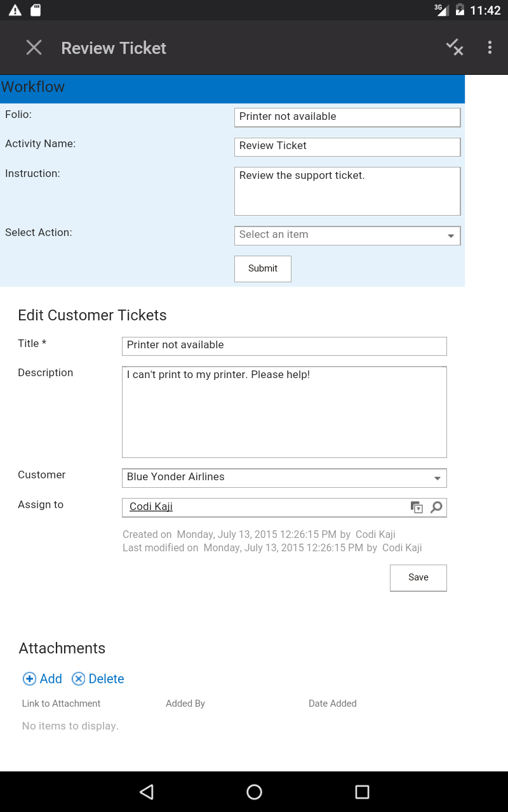Delete the selected attachment
This screenshot has height=812, width=508.
(98, 679)
